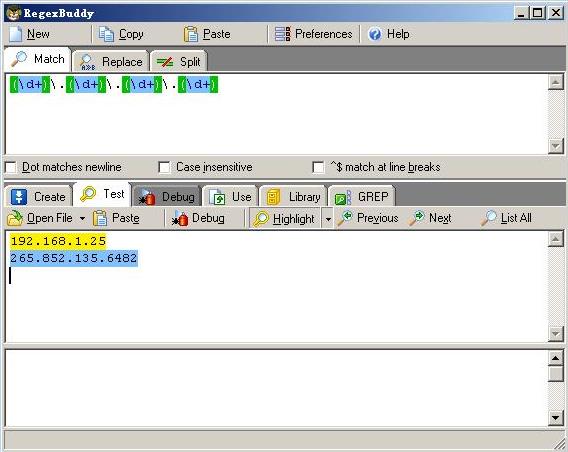
Task: Toggle the Highlight button
Action: click(x=285, y=218)
